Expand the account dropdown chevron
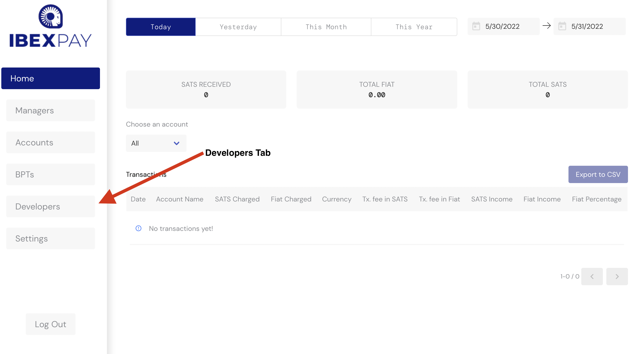This screenshot has height=354, width=644. [177, 143]
